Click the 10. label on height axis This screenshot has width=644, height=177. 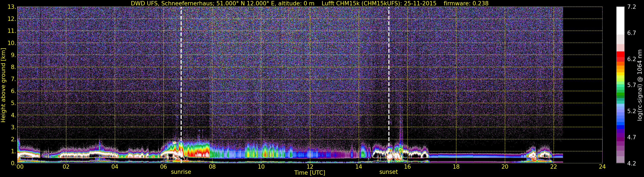12,43
